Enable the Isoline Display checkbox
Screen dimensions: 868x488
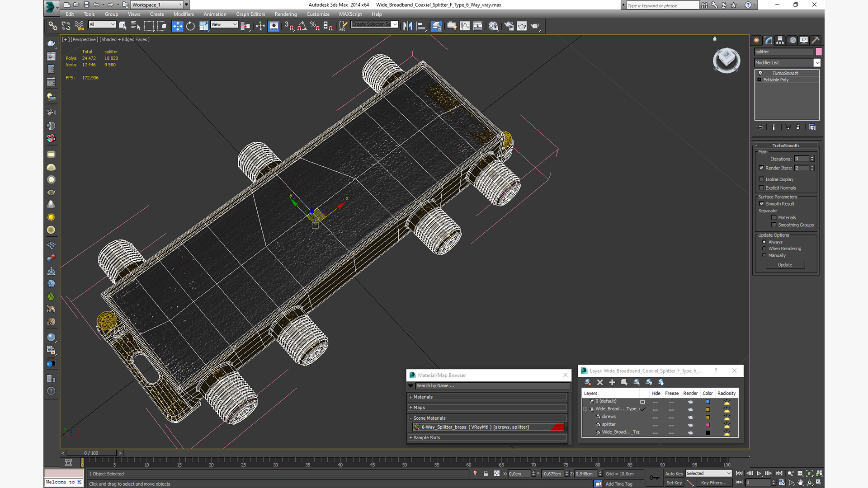tap(761, 179)
